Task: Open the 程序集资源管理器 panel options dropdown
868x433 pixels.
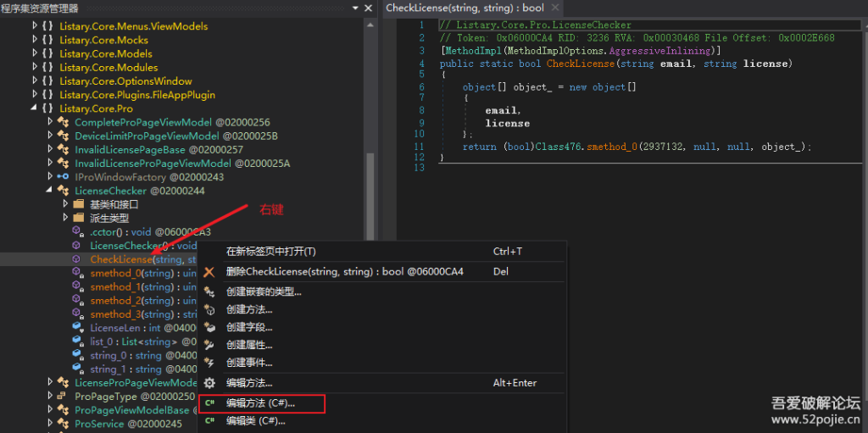Action: pos(354,8)
